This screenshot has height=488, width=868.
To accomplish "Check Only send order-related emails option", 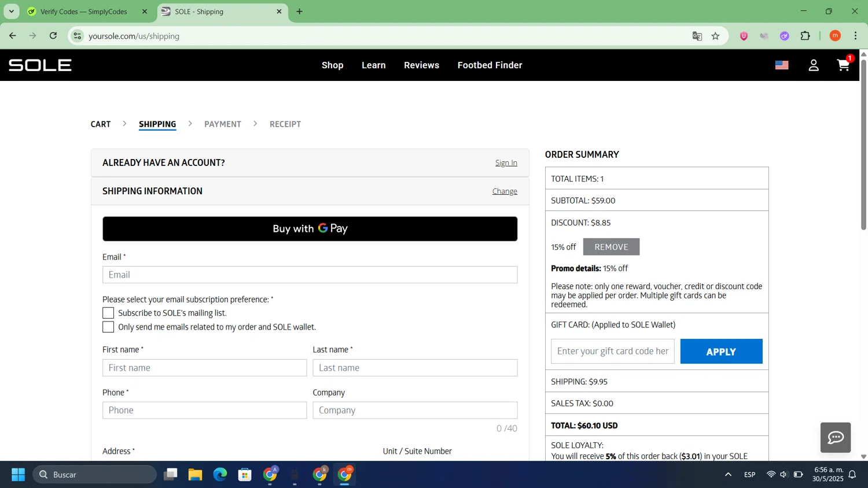I will 108,327.
